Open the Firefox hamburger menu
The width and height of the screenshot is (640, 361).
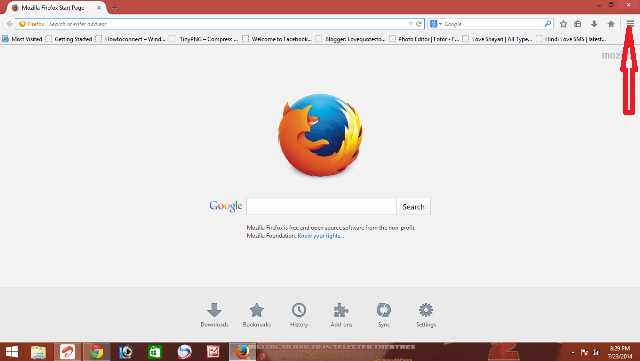pyautogui.click(x=630, y=24)
